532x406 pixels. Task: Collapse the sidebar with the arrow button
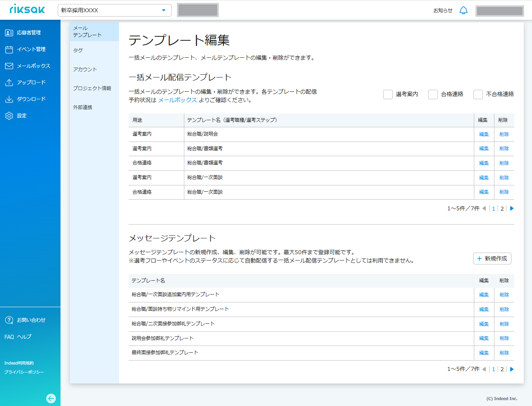(x=51, y=398)
